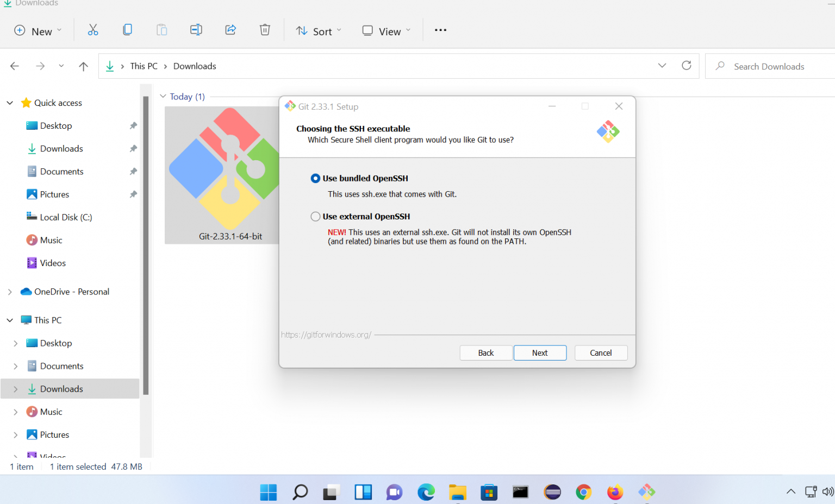Image resolution: width=835 pixels, height=504 pixels.
Task: Click the refresh icon in the address bar
Action: click(686, 65)
